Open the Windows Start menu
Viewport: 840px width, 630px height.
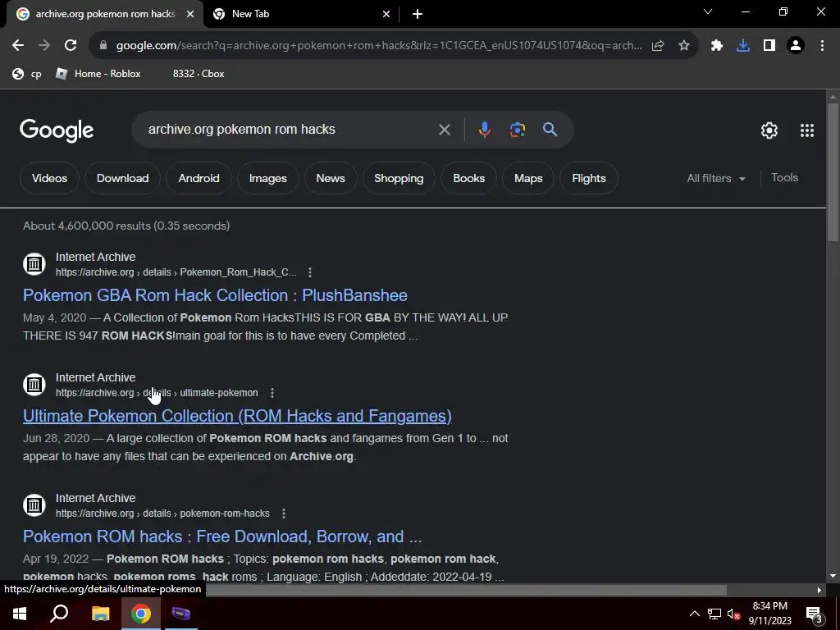(x=20, y=614)
